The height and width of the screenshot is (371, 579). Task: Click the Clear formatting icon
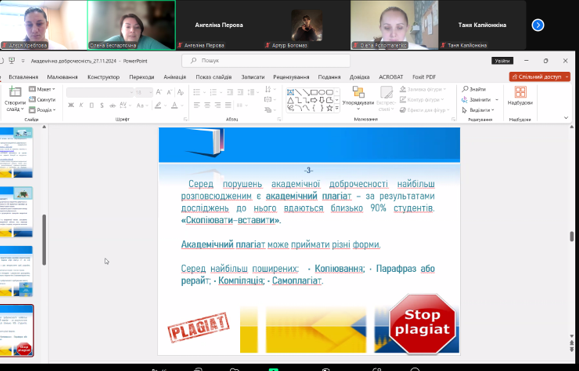(180, 92)
